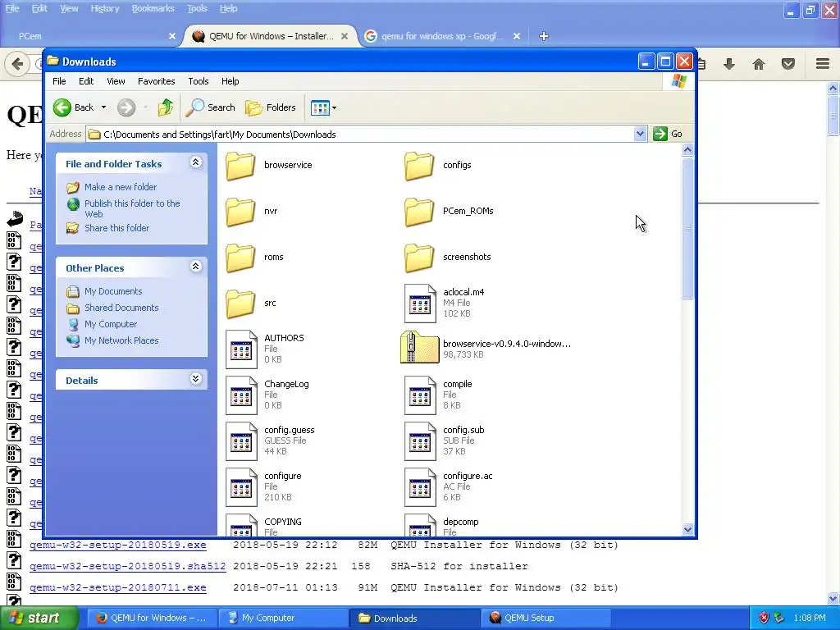Open the Help menu in Downloads window
The width and height of the screenshot is (840, 630).
click(230, 81)
